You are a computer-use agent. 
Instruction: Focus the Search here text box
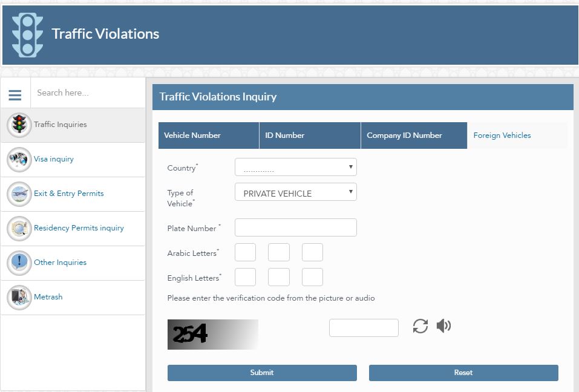coord(87,93)
